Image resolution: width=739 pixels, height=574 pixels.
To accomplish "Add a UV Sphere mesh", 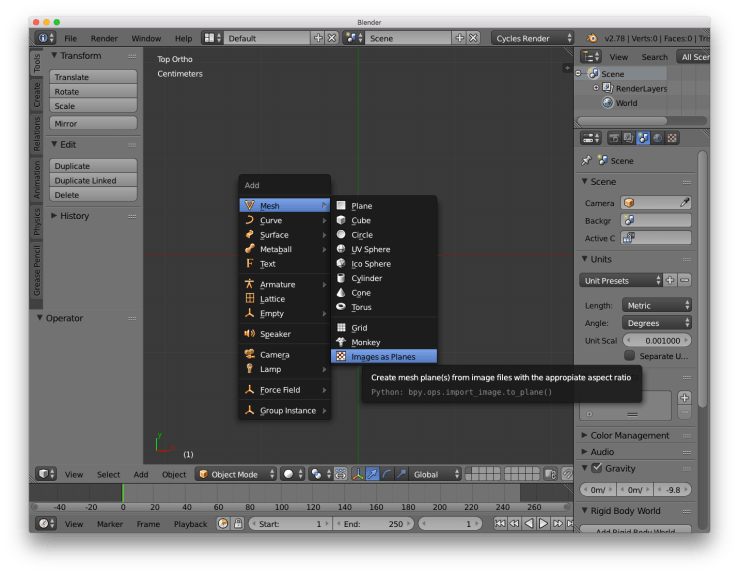I will coord(384,249).
